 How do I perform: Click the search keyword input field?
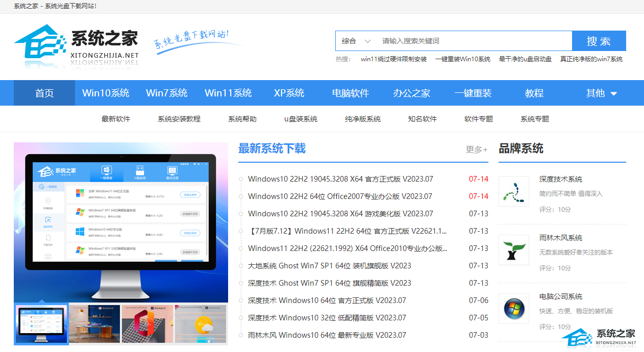[x=474, y=41]
